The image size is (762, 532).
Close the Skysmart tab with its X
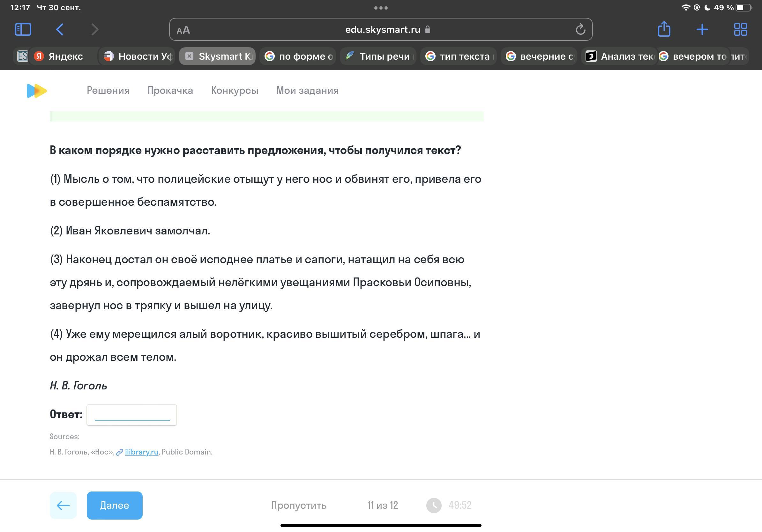[x=189, y=56]
